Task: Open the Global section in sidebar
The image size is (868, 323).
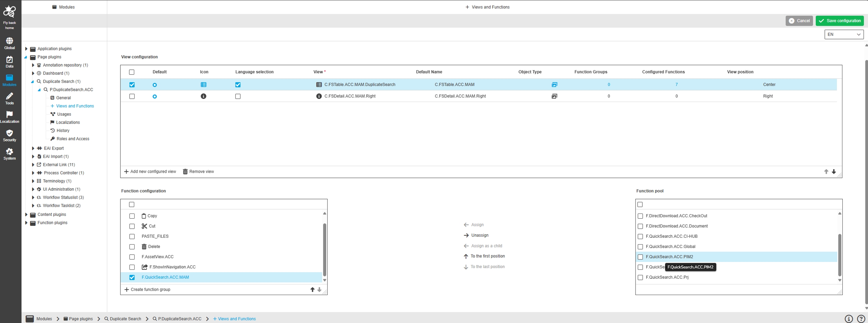Action: pos(9,43)
